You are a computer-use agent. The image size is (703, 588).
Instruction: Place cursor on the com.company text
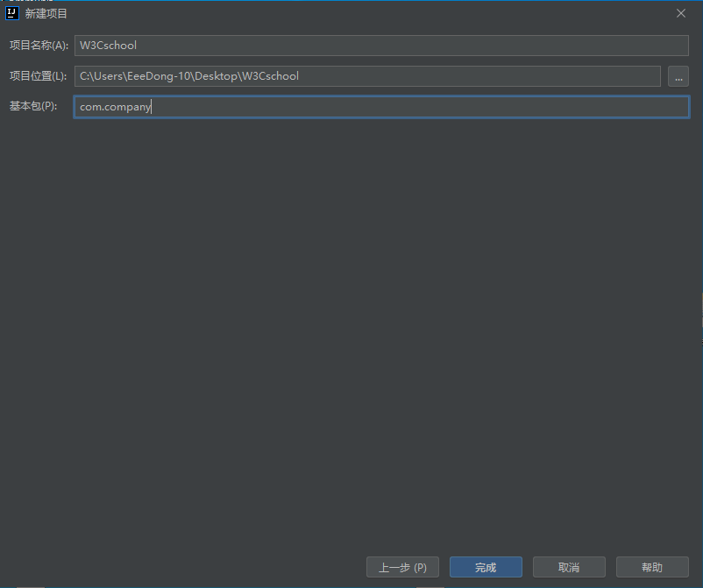point(115,107)
